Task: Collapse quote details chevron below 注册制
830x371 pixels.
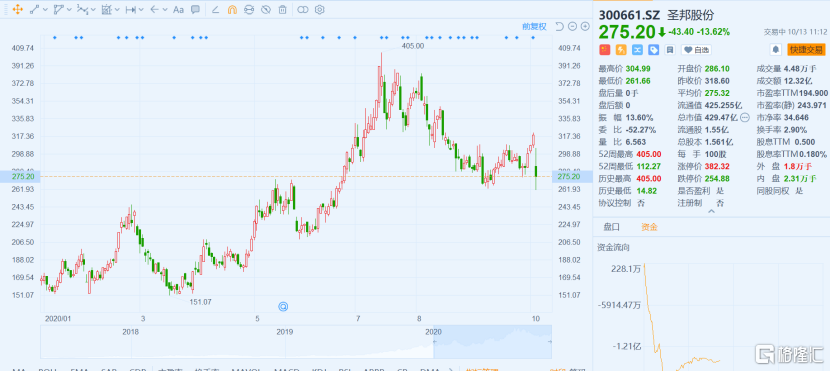Action: pyautogui.click(x=711, y=211)
